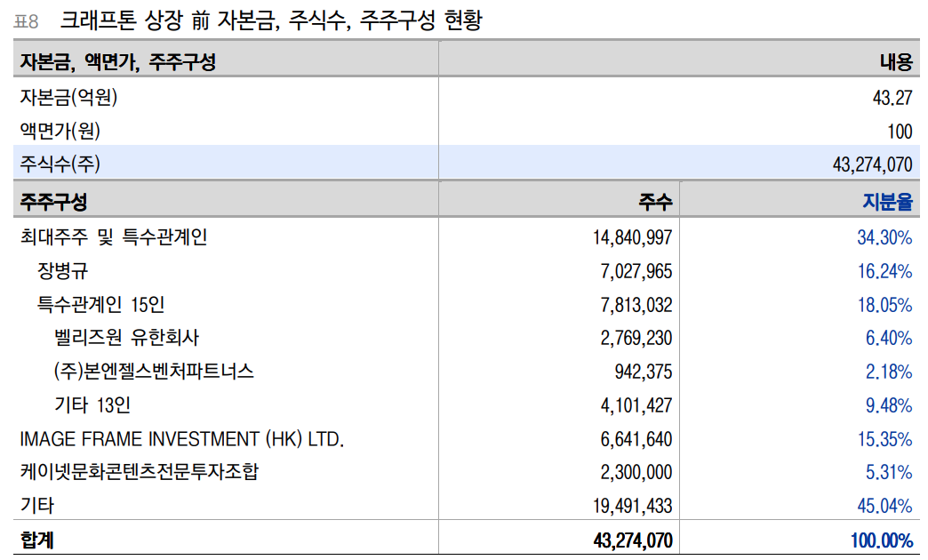
Task: Select the '내용' column header
Action: 896,61
